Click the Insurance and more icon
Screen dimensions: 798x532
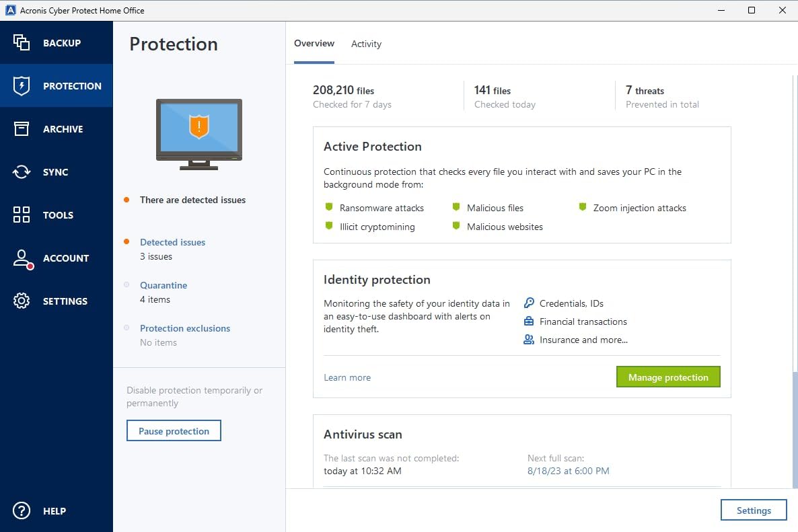tap(528, 340)
